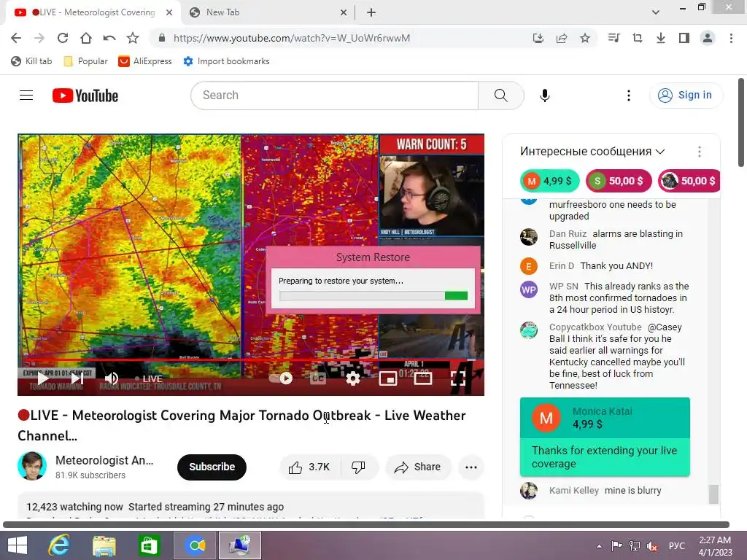Expand the Интересные сообщения chat dropdown
Viewport: 747px width, 560px height.
click(592, 152)
